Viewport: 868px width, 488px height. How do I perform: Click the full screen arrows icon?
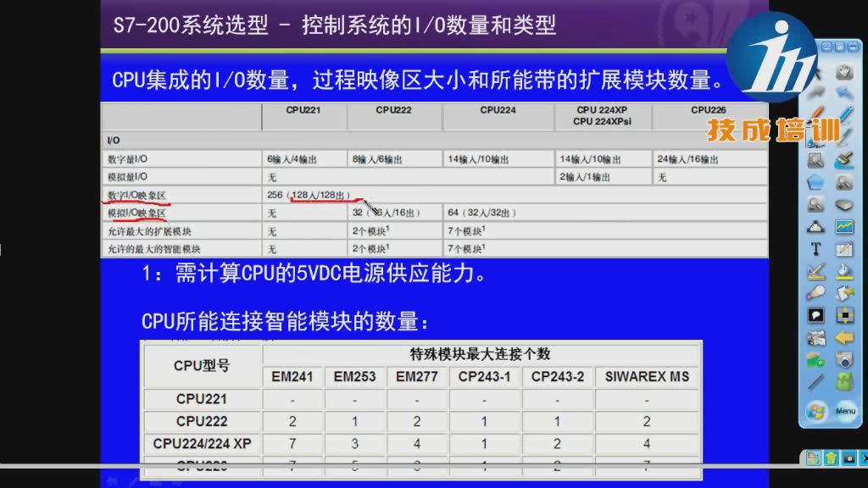[844, 315]
